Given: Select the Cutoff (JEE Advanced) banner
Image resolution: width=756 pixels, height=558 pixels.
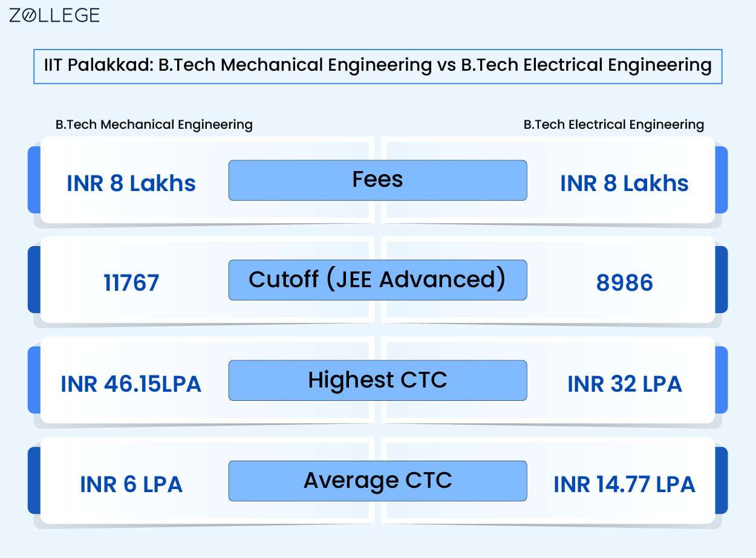Looking at the screenshot, I should [x=377, y=279].
